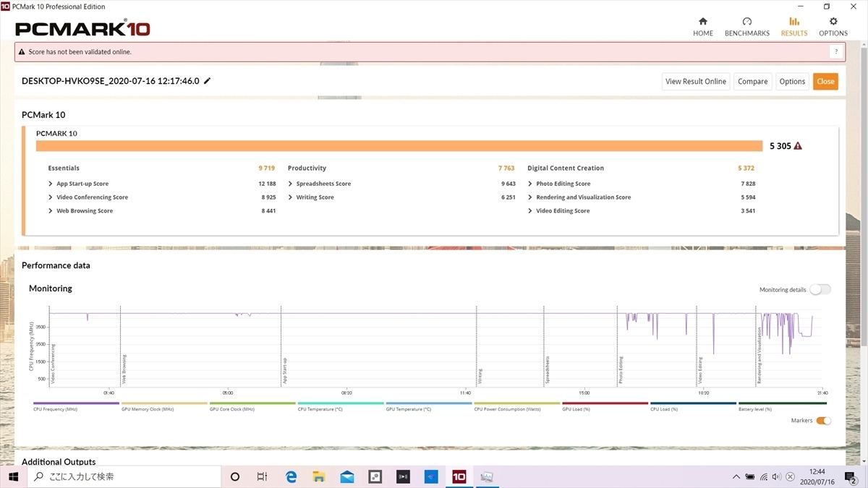Click the warning triangle next to 5 305 score
Viewport: 868px width, 488px height.
tap(798, 146)
